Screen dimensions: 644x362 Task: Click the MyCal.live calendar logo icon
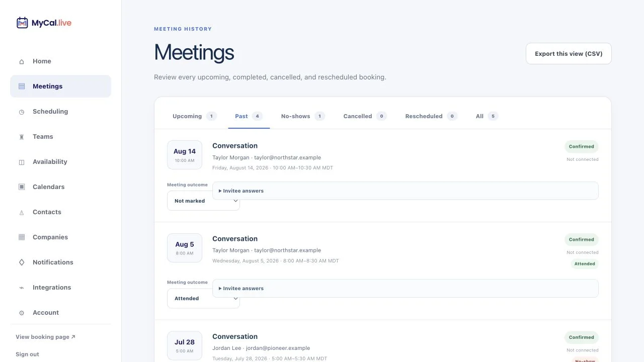[x=22, y=23]
